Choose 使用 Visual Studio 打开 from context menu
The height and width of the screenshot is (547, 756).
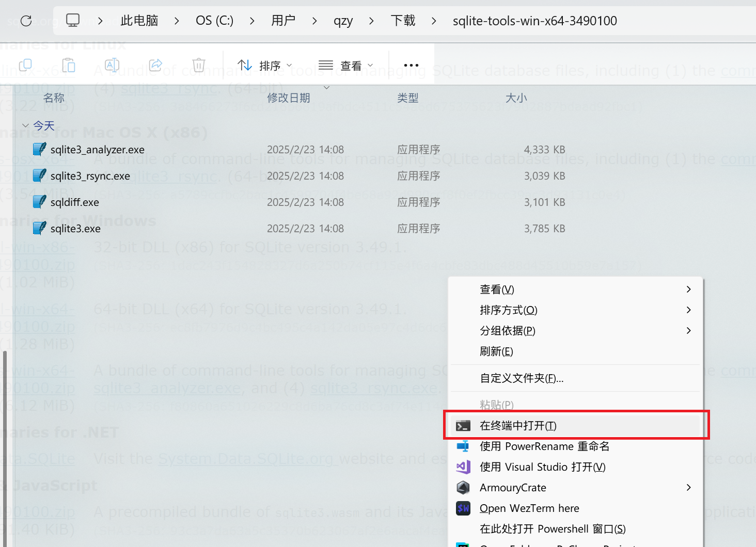click(x=542, y=467)
